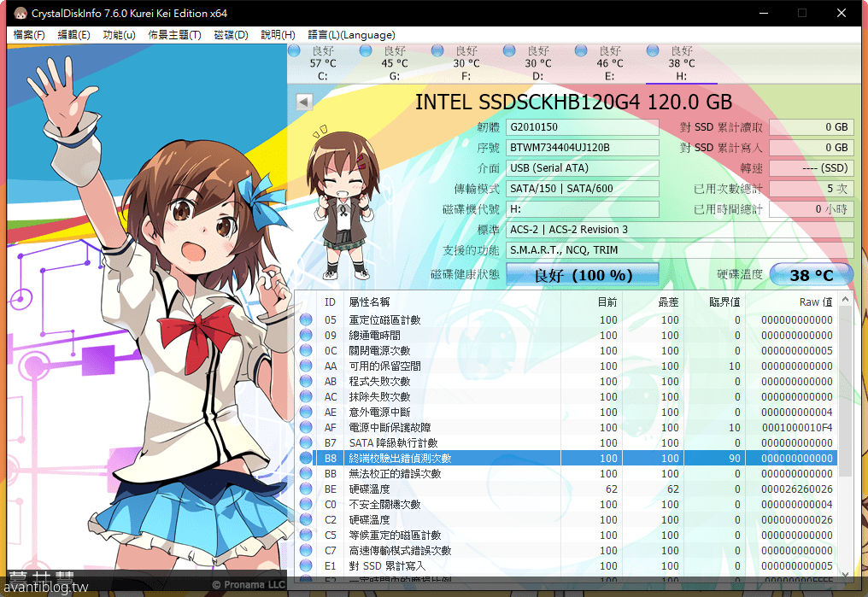
Task: Click status orb of attribute 09 row
Action: 306,336
